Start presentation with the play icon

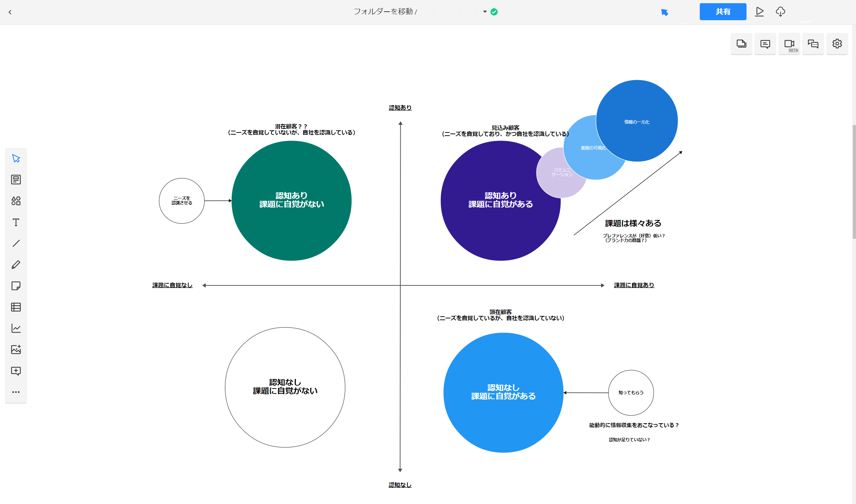coord(759,12)
